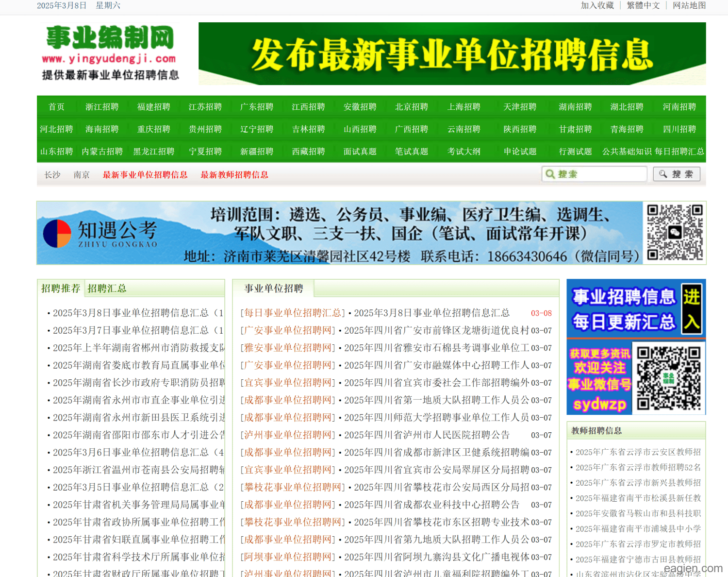Click 加入收藏 at the top
Screen dimensions: 728x577
[x=597, y=5]
